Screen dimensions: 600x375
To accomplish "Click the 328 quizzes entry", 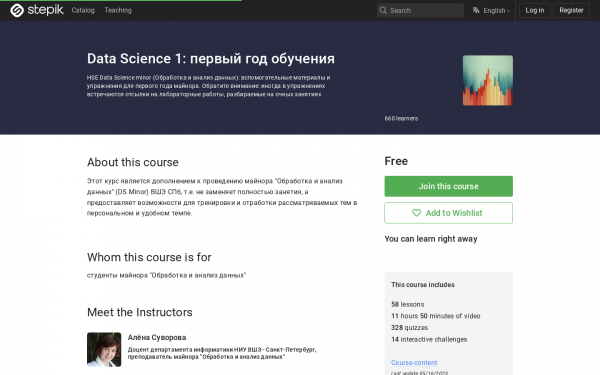I will (x=409, y=328).
